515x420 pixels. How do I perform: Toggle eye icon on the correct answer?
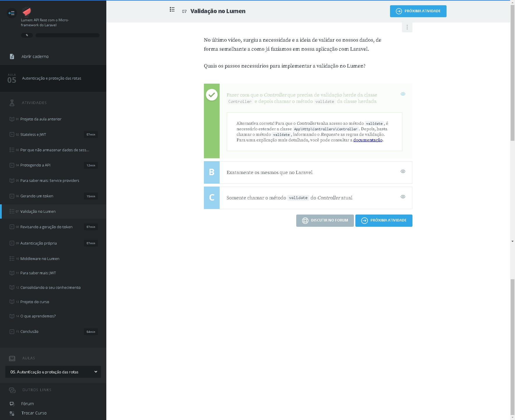pos(403,94)
